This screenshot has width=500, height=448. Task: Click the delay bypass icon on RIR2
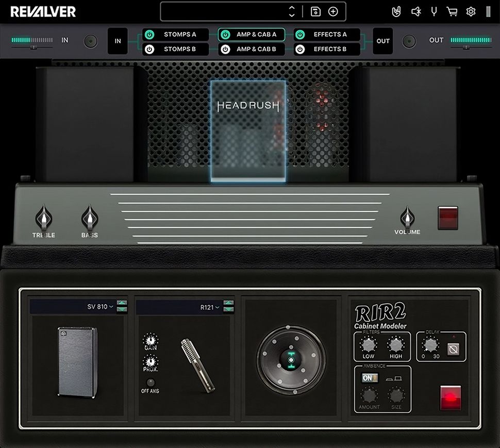point(454,349)
